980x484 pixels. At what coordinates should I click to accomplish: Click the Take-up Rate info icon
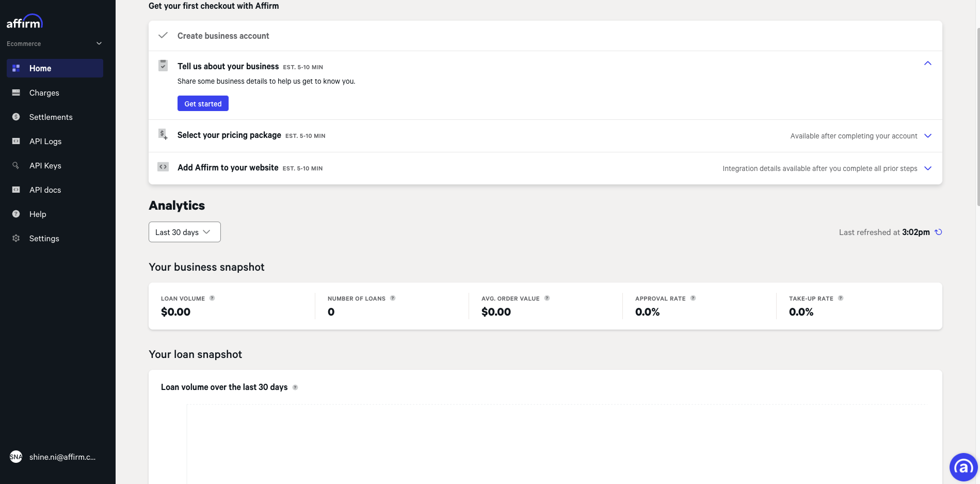841,298
